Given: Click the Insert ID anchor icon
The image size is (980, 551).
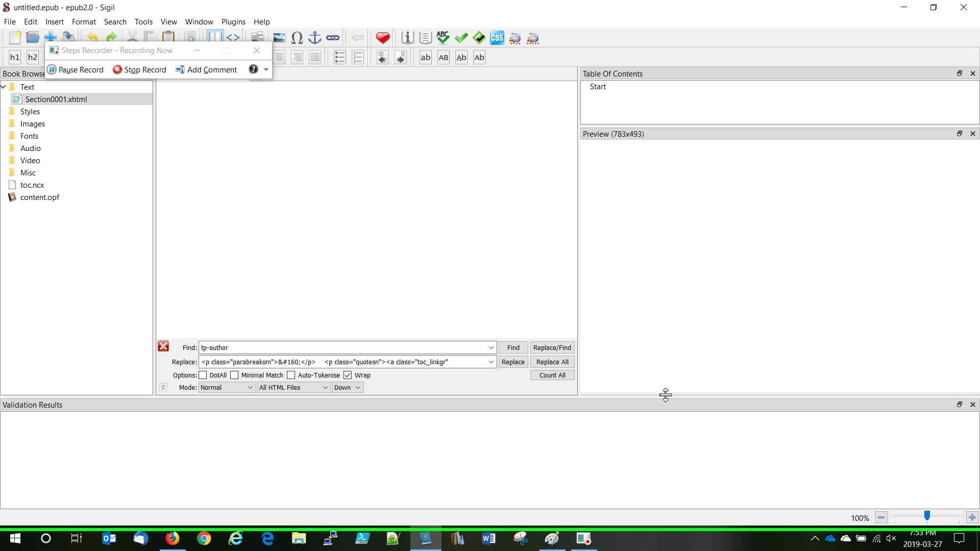Looking at the screenshot, I should point(315,38).
